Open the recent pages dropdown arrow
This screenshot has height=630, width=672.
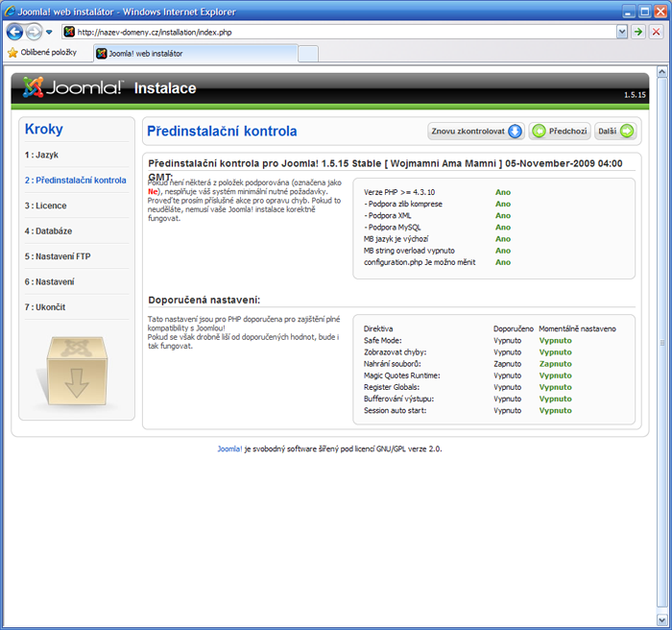pyautogui.click(x=49, y=32)
